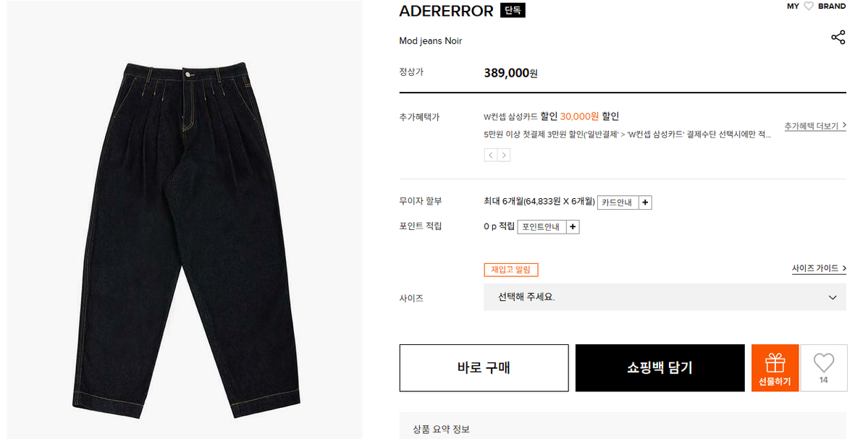Toggle the MY BRAND heart icon
Viewport: 868px width, 439px height.
[809, 6]
